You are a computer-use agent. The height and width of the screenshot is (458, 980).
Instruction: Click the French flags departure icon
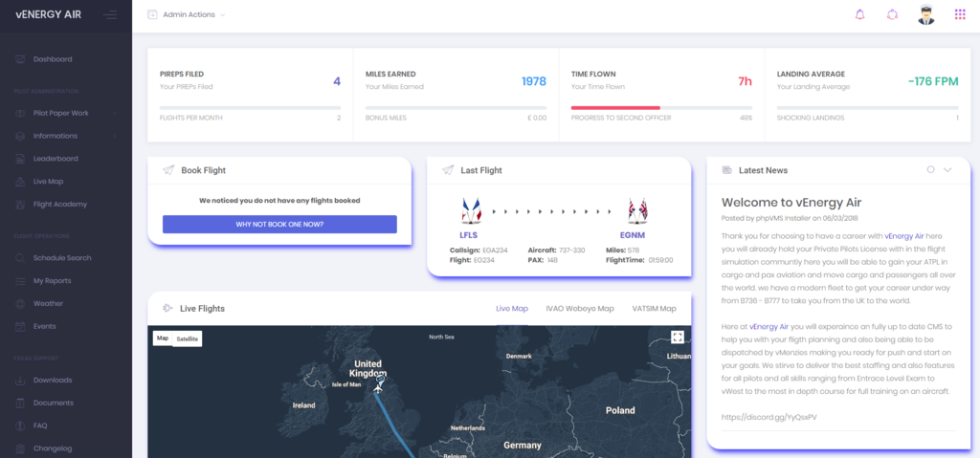[471, 210]
